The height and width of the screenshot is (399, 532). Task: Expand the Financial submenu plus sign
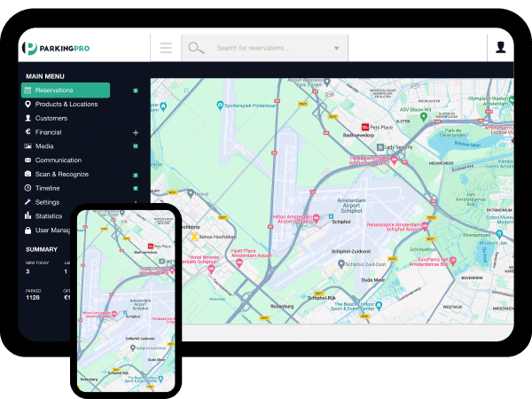[x=136, y=132]
